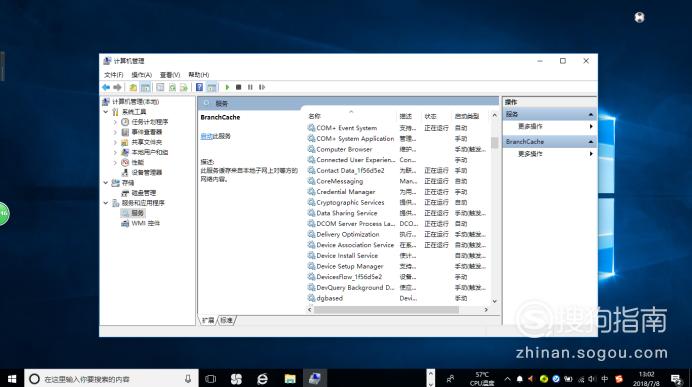Click the Stop Service square icon
The width and height of the screenshot is (692, 387).
[x=239, y=87]
